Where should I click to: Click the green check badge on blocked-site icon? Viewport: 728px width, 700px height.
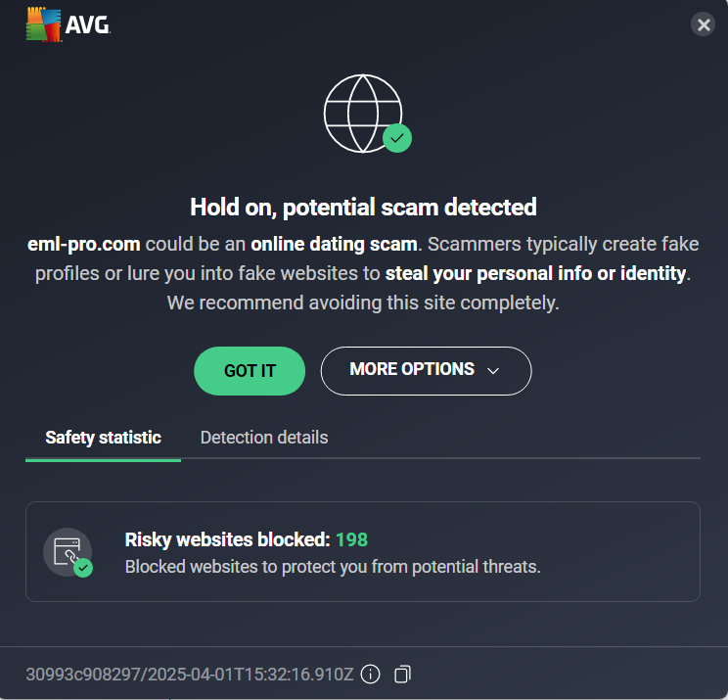click(83, 567)
